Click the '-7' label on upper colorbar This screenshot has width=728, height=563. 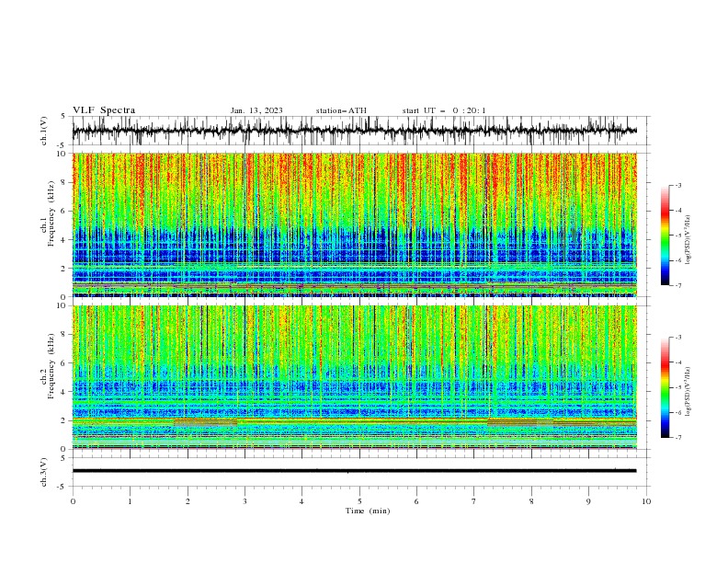click(x=677, y=286)
